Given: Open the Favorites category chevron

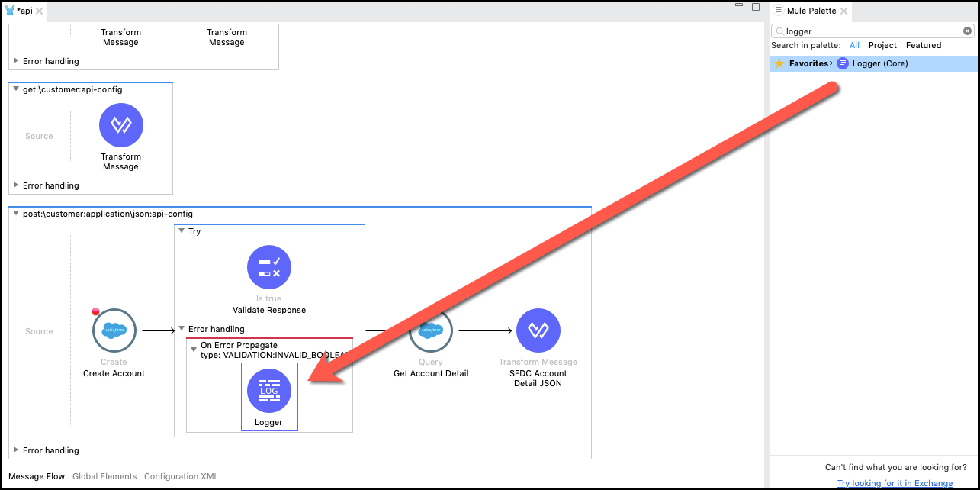Looking at the screenshot, I should [831, 63].
